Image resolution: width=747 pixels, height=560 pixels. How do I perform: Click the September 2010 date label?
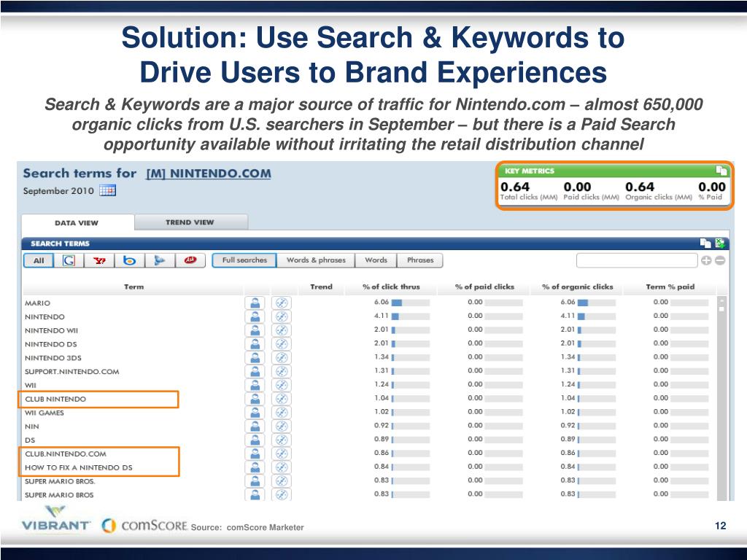coord(58,191)
